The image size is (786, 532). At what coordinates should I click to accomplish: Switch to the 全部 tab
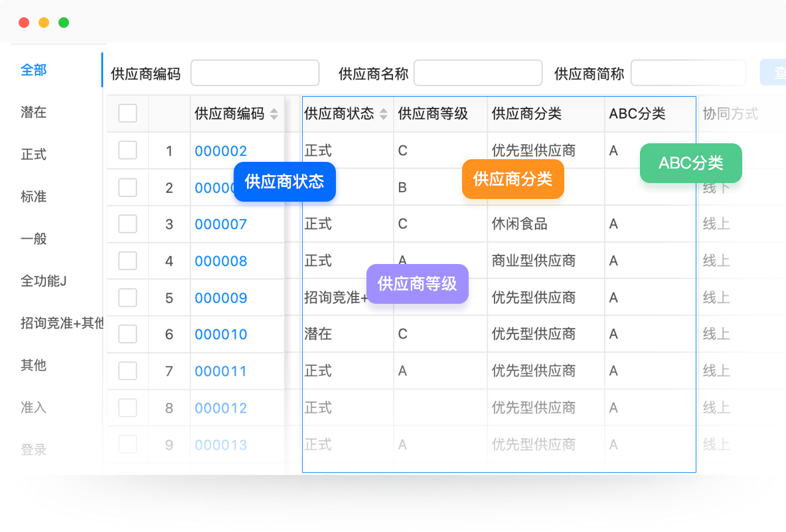34,70
